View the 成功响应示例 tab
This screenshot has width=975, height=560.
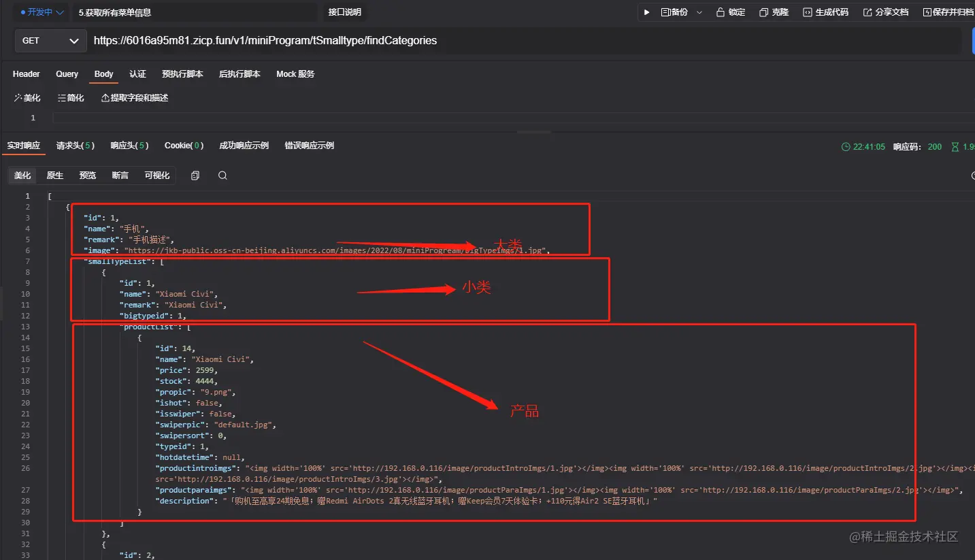click(x=244, y=146)
